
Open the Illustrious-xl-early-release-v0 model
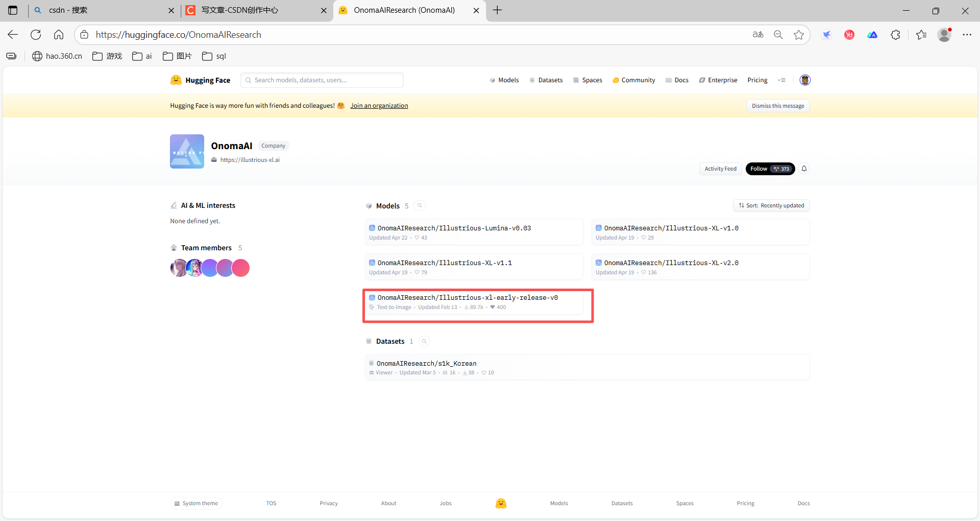coord(474,302)
